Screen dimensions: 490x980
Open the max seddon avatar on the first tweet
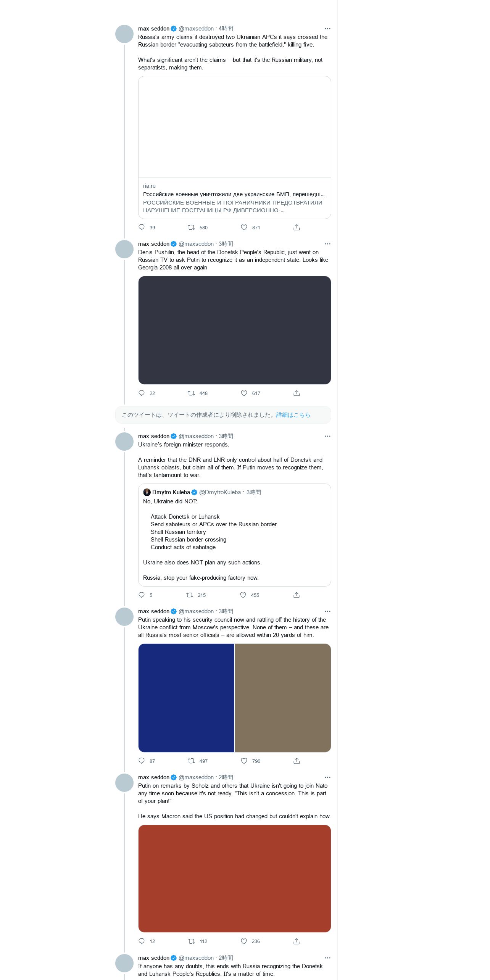124,34
